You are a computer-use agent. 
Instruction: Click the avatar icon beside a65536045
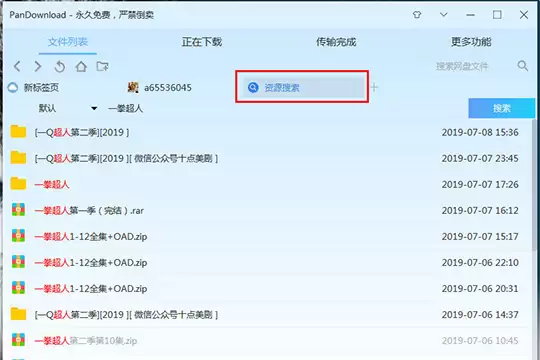coord(133,88)
